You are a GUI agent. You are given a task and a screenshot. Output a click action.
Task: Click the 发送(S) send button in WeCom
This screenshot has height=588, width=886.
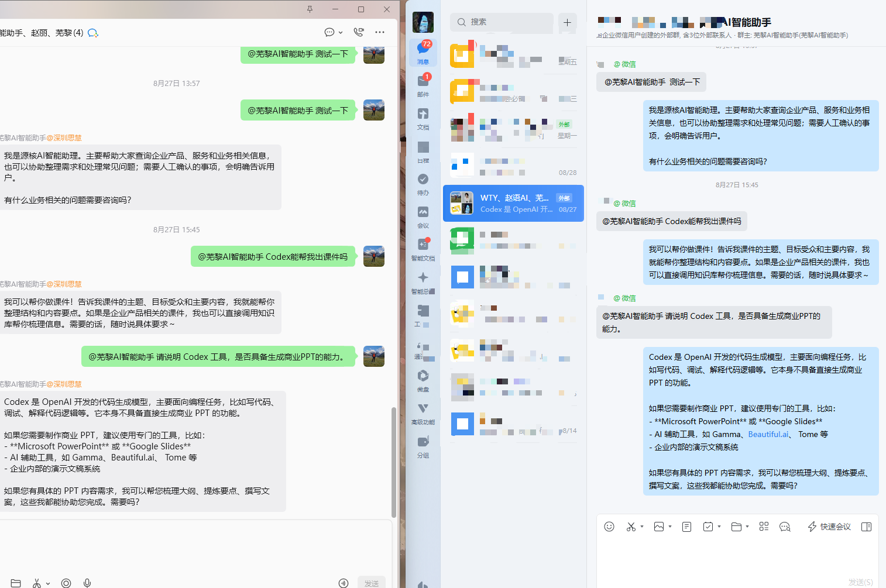[x=860, y=582]
